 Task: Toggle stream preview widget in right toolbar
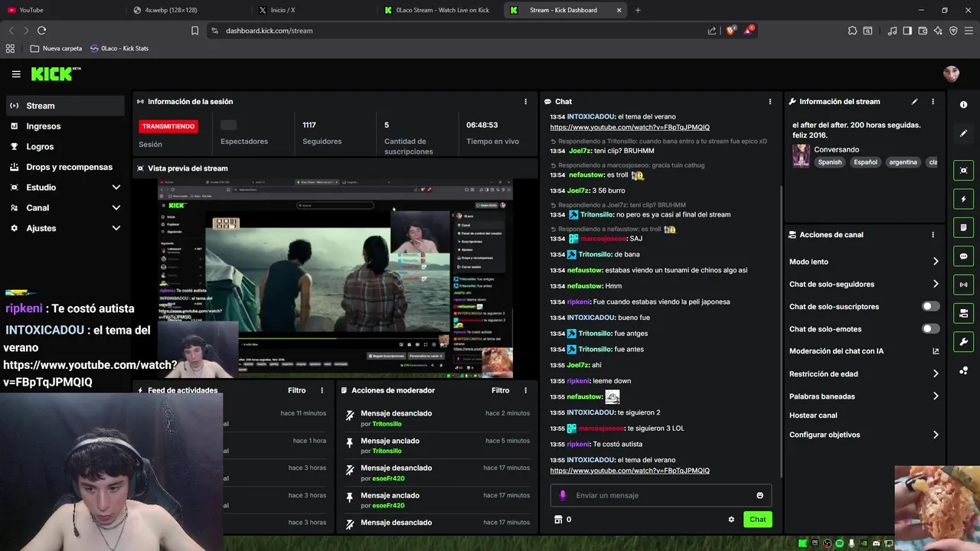pos(963,170)
